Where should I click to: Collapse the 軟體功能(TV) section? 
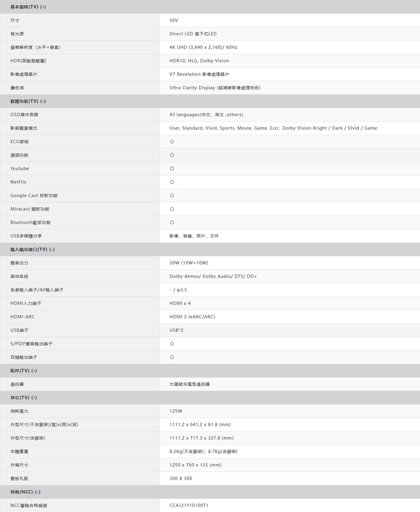tap(28, 101)
